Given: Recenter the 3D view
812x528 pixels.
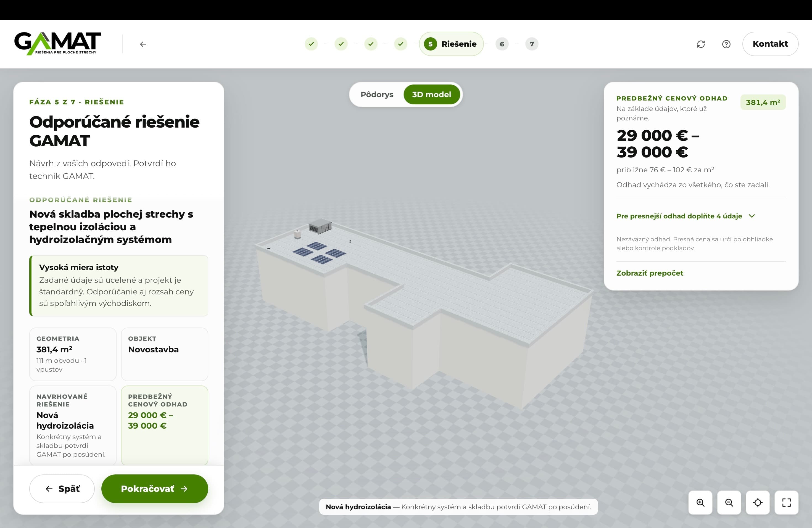Looking at the screenshot, I should point(758,502).
